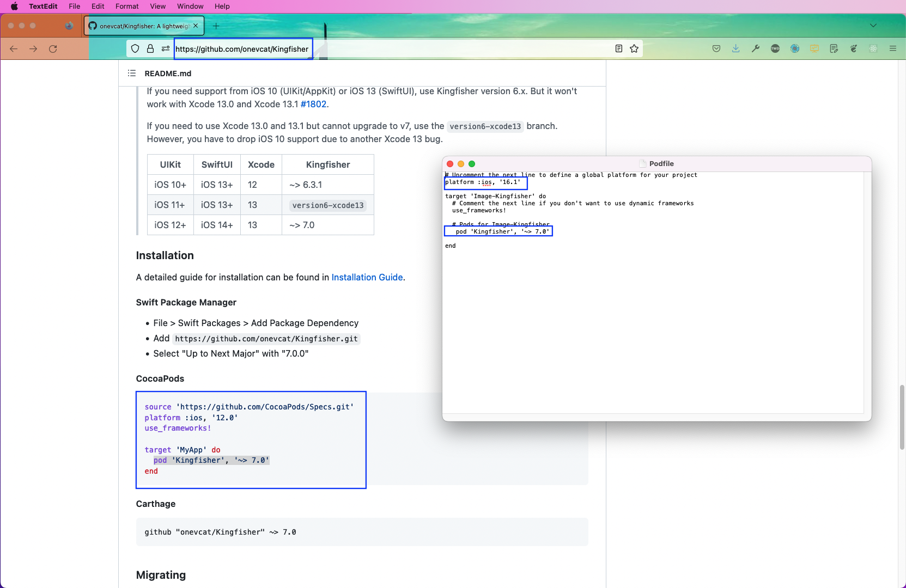Open the Downloads arrow icon
Image resolution: width=906 pixels, height=588 pixels.
(736, 48)
